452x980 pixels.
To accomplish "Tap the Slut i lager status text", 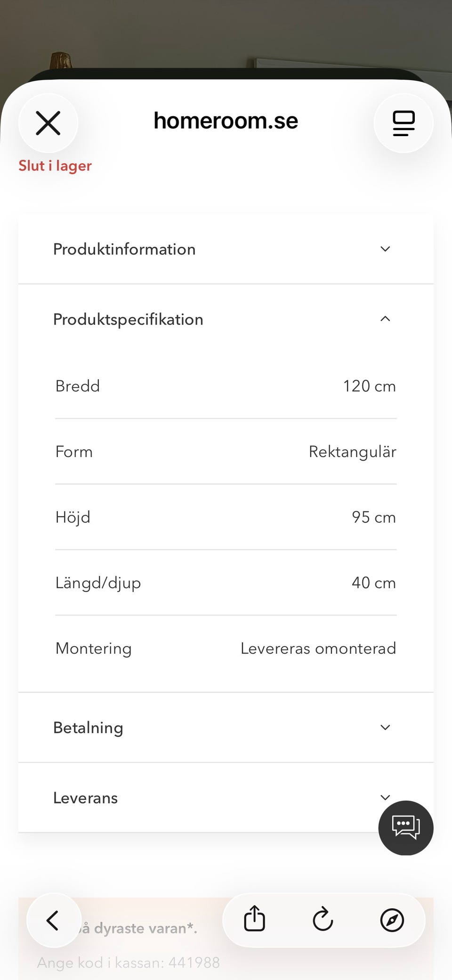I will coord(55,166).
